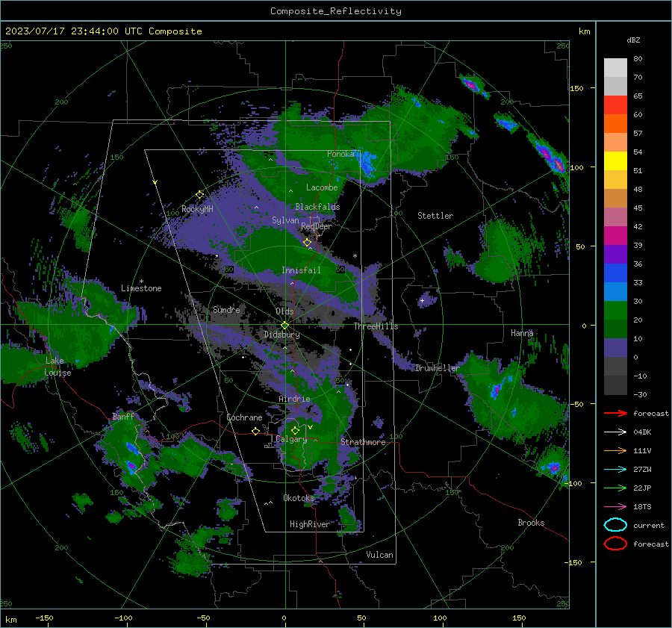The height and width of the screenshot is (628, 672).
Task: Click the Sylvan label
Action: (285, 220)
